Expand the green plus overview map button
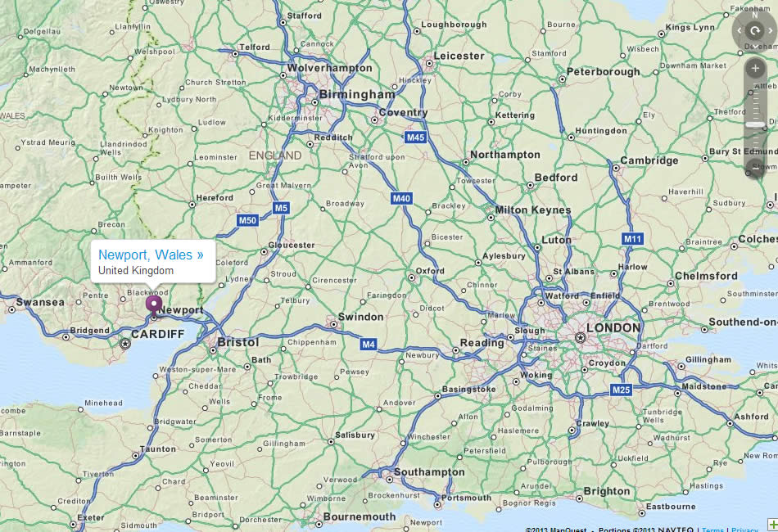778x532 pixels. (772, 525)
